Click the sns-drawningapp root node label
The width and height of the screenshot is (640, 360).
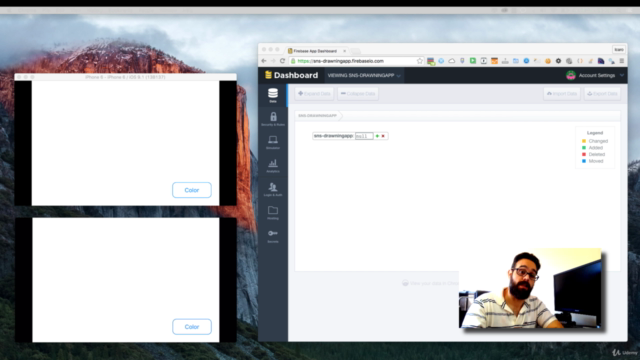click(x=333, y=136)
